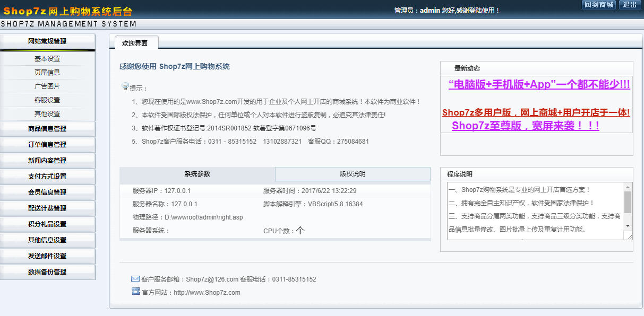Select the 欢迎界面 tab

coord(135,43)
